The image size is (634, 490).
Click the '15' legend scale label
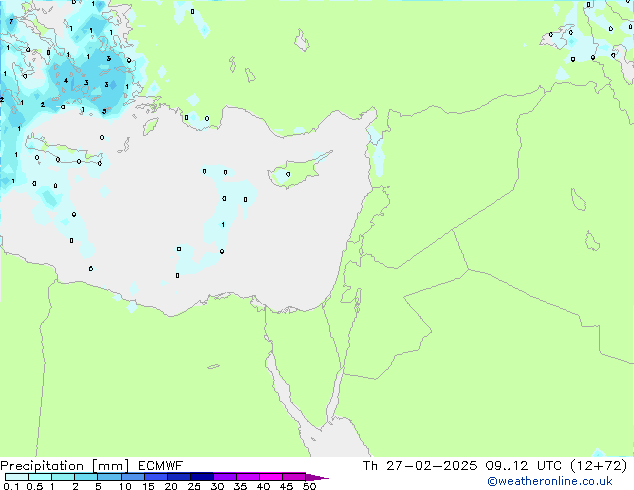(x=148, y=486)
